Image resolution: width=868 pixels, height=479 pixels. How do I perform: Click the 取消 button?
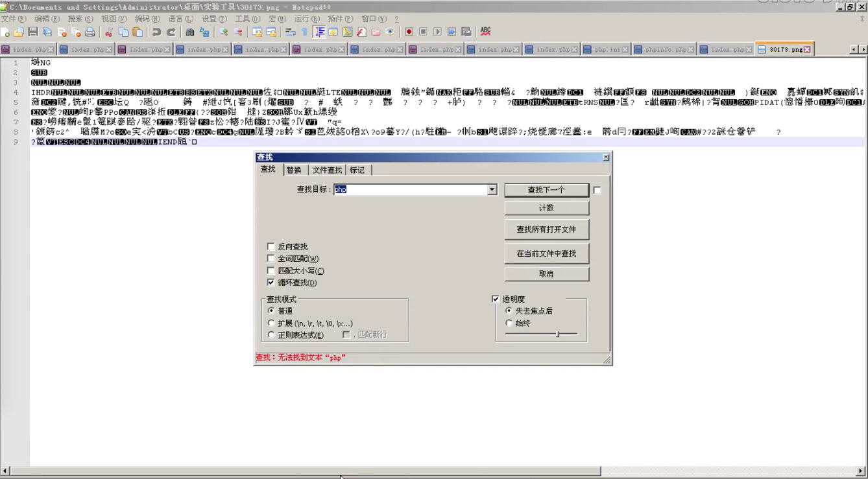pyautogui.click(x=546, y=274)
